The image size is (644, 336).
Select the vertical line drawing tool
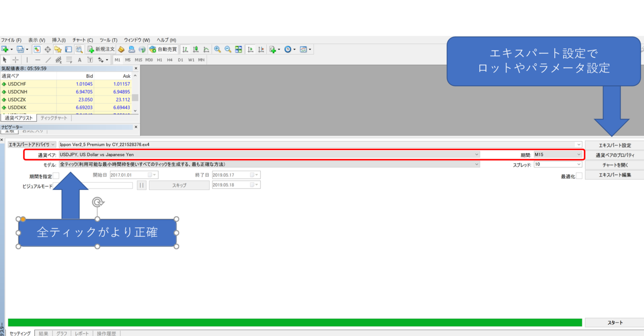[x=27, y=60]
